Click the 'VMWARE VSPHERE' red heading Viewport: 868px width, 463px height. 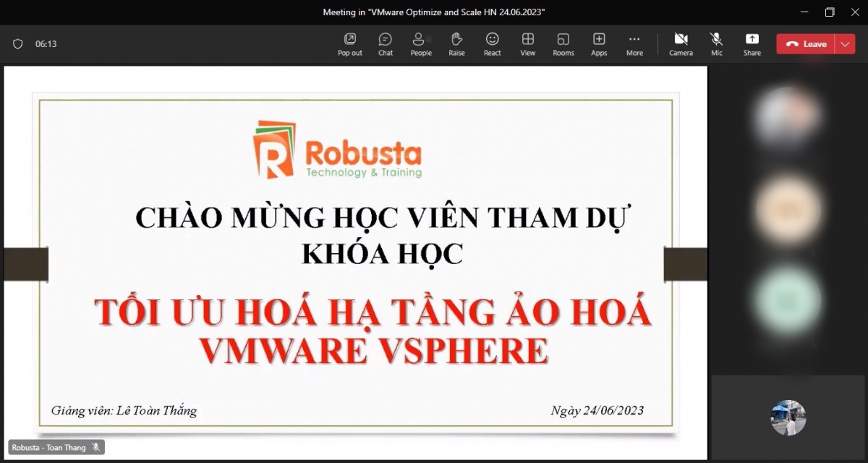(x=373, y=352)
